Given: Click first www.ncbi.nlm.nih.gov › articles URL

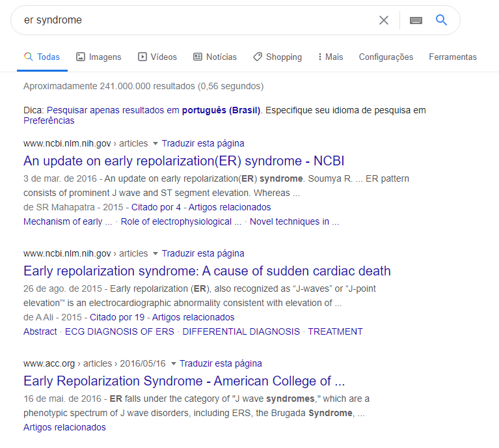Looking at the screenshot, I should tap(86, 143).
